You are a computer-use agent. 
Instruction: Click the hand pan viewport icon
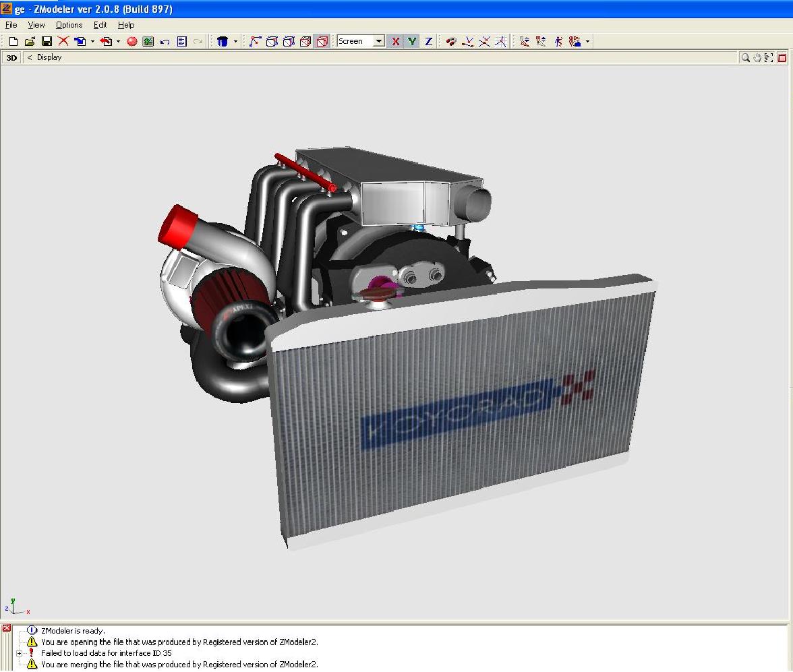pos(757,58)
